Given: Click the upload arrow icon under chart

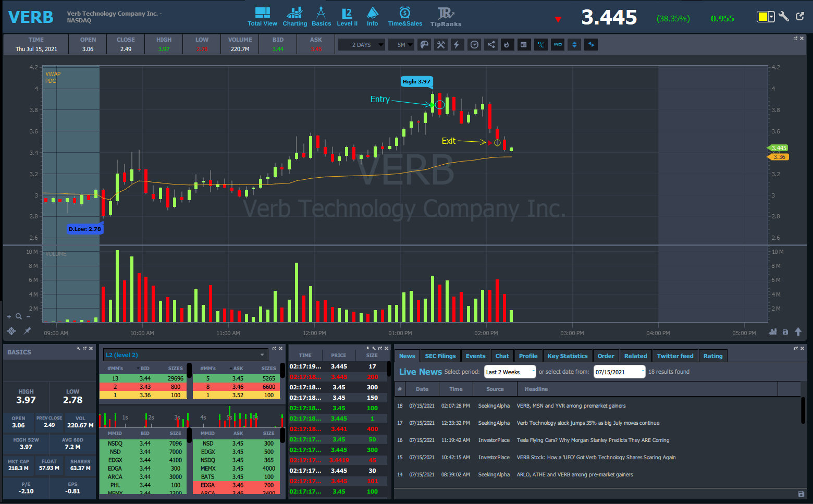Looking at the screenshot, I should click(798, 332).
